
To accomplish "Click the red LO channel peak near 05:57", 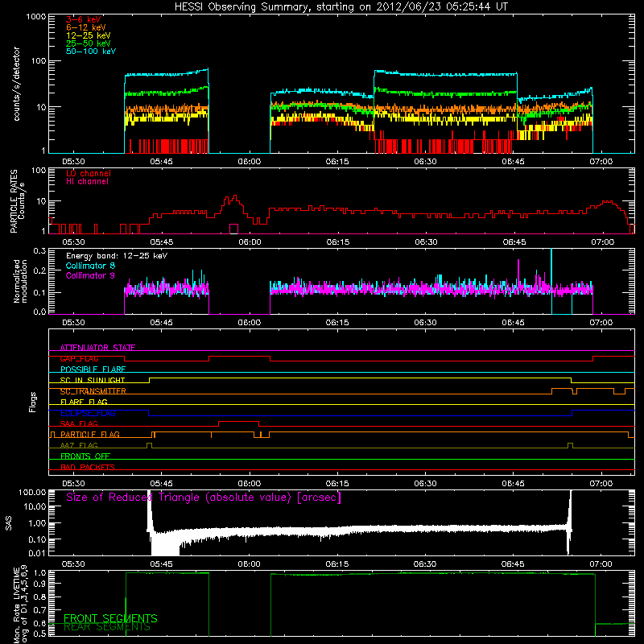I will [234, 198].
